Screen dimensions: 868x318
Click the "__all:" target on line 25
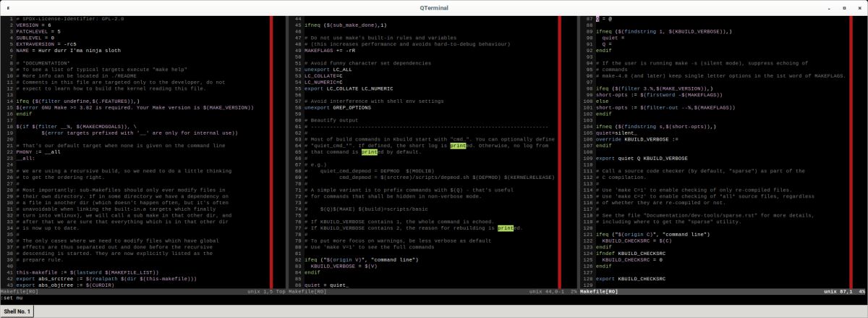[x=25, y=158]
